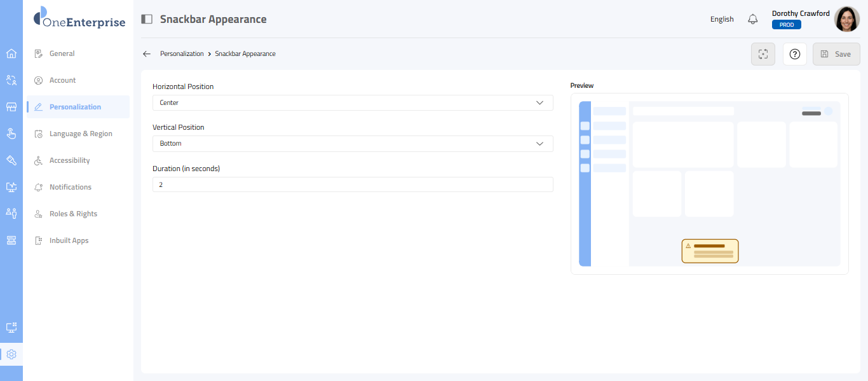Open the Inbuilt Apps menu item
Viewport: 868px width, 381px height.
69,240
